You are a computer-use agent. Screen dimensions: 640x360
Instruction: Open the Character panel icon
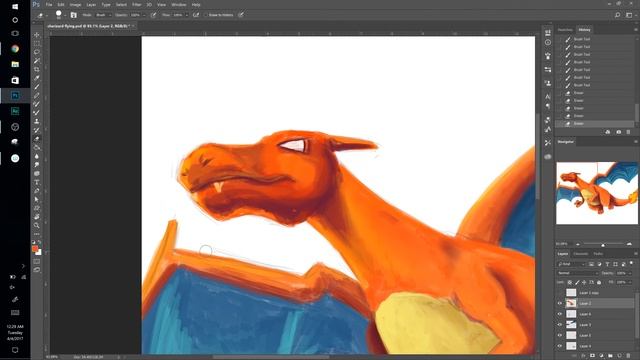tap(548, 97)
